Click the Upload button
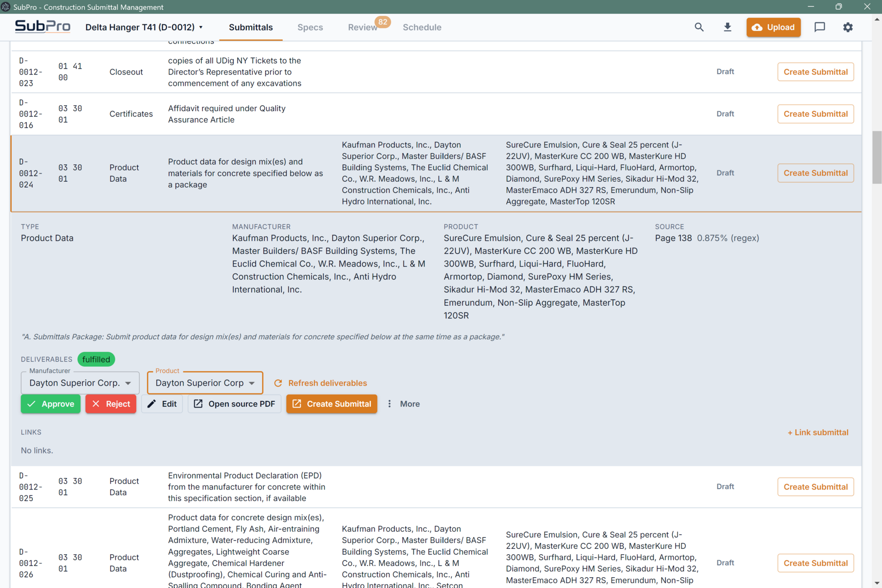Viewport: 882px width, 588px height. pos(773,27)
